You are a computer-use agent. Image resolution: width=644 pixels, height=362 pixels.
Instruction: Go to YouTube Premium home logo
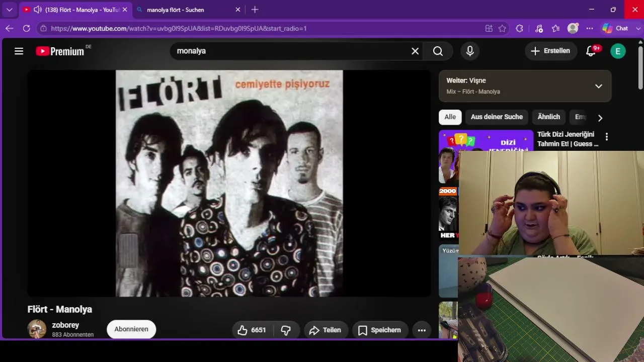tap(60, 51)
